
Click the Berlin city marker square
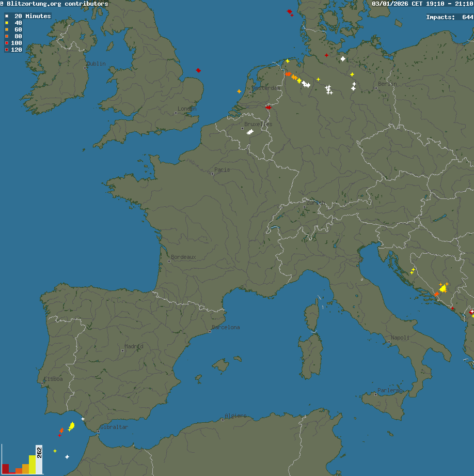click(x=376, y=88)
